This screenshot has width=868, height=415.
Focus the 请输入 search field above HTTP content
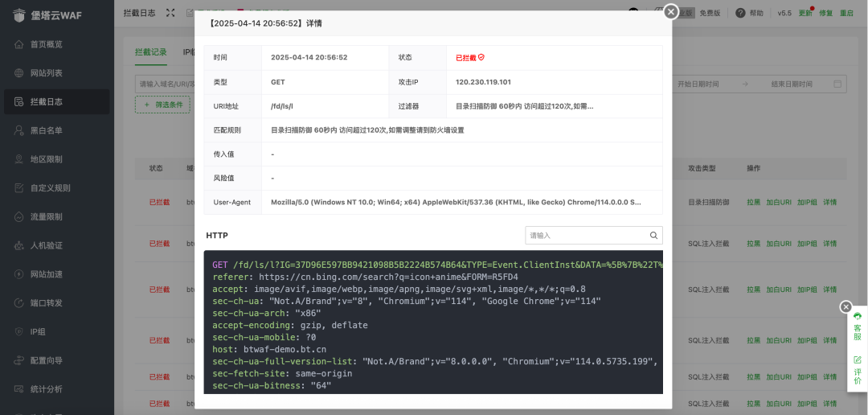(x=587, y=236)
